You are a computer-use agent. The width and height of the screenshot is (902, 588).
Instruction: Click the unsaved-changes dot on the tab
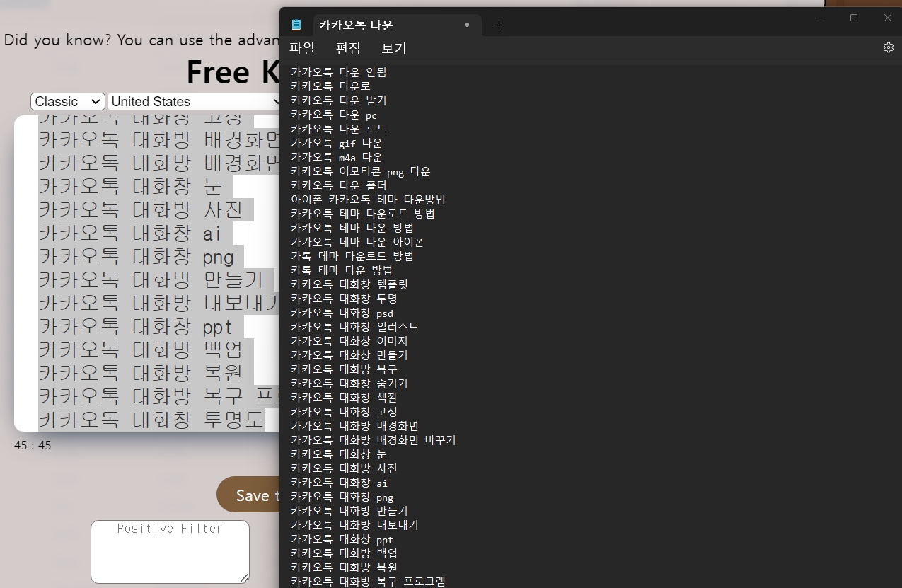(467, 24)
